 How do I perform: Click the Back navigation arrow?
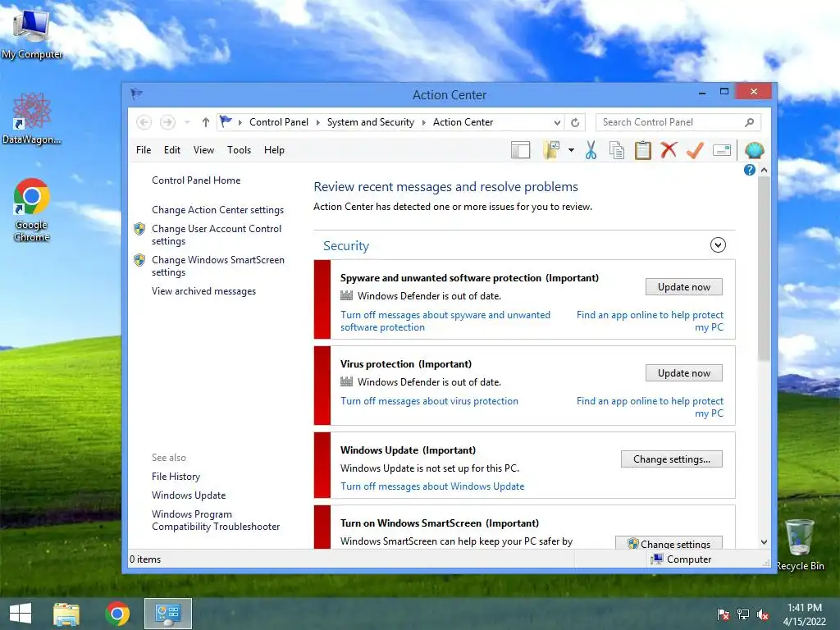pyautogui.click(x=144, y=122)
